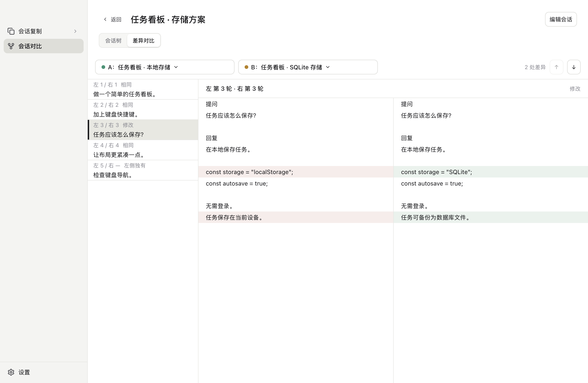Expand the 会话复制 sidebar chevron
Image resolution: width=588 pixels, height=383 pixels.
(75, 31)
